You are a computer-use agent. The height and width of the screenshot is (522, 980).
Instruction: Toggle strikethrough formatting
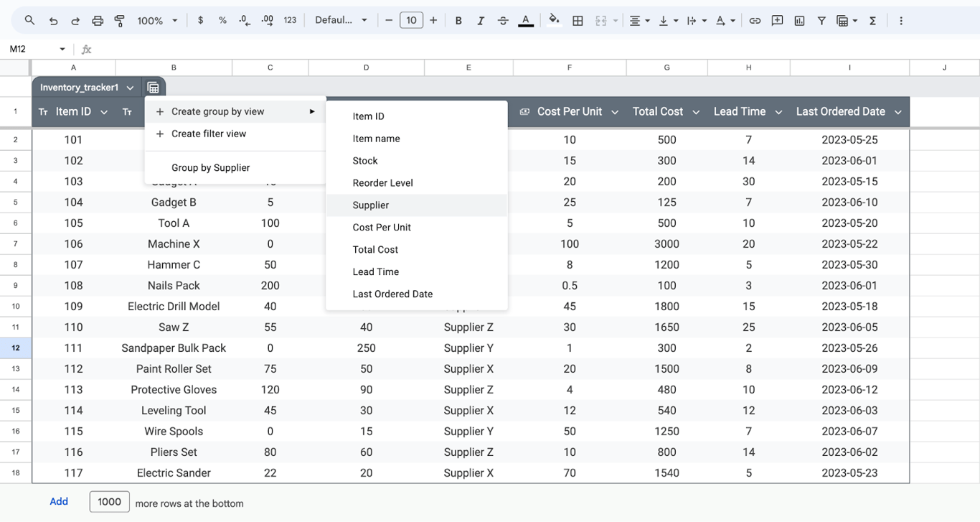[503, 21]
